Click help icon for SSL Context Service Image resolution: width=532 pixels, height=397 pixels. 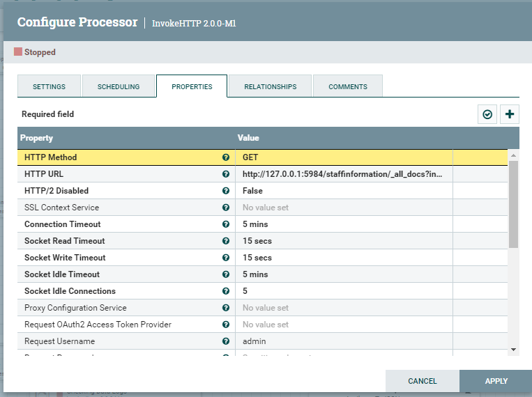tap(226, 208)
